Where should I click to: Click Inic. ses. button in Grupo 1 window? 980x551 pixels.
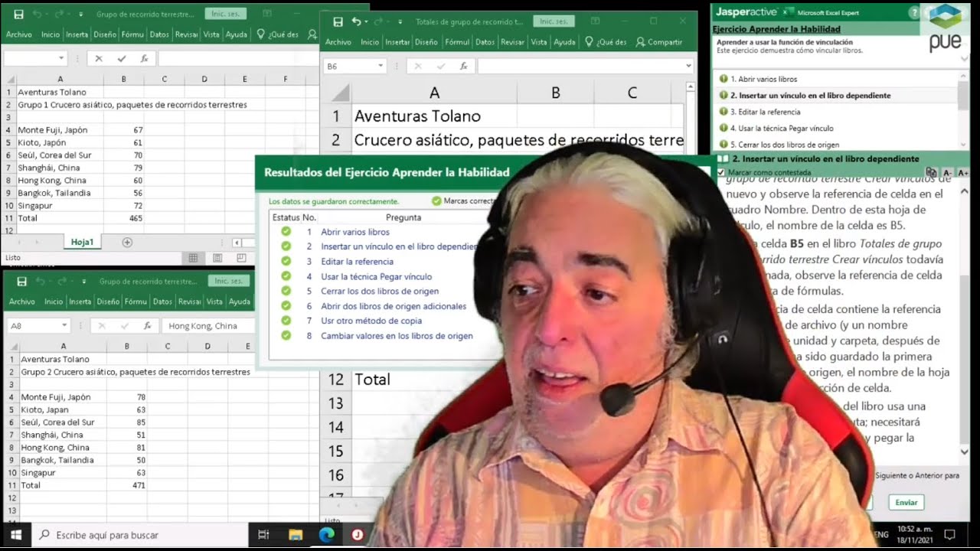[x=226, y=14]
